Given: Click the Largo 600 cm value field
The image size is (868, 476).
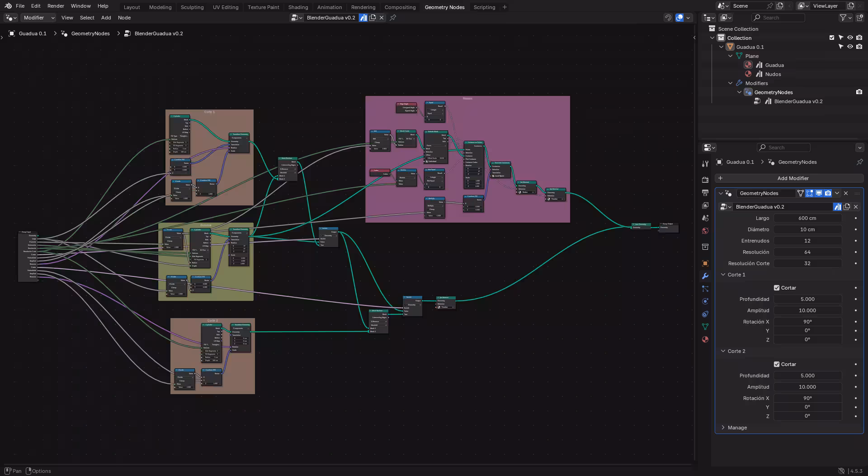Looking at the screenshot, I should click(807, 218).
